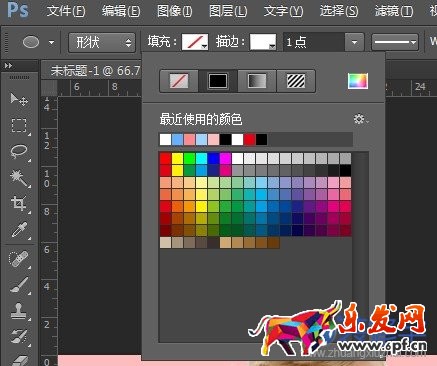This screenshot has height=366, width=437.
Task: Open the 形状 tool mode dropdown
Action: click(x=102, y=42)
